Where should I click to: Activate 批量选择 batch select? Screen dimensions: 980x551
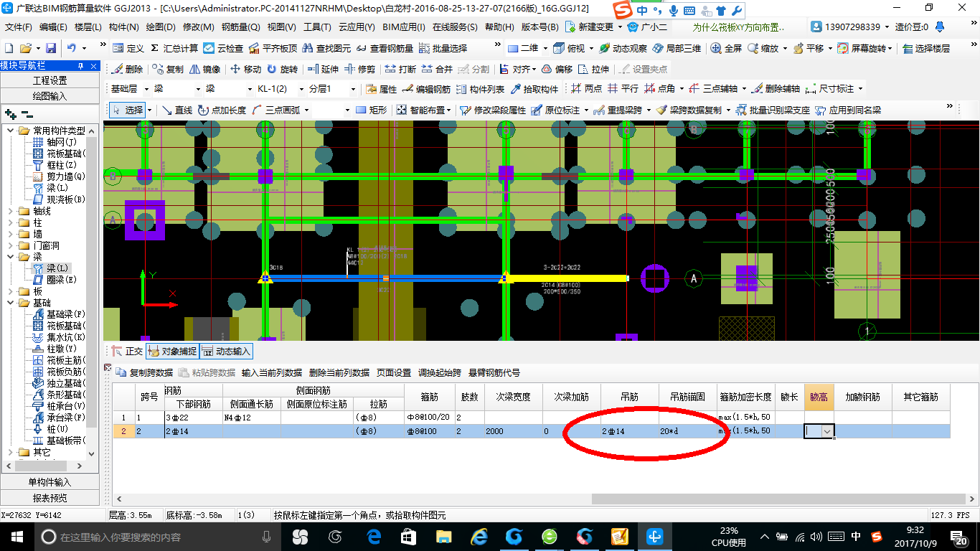(443, 48)
